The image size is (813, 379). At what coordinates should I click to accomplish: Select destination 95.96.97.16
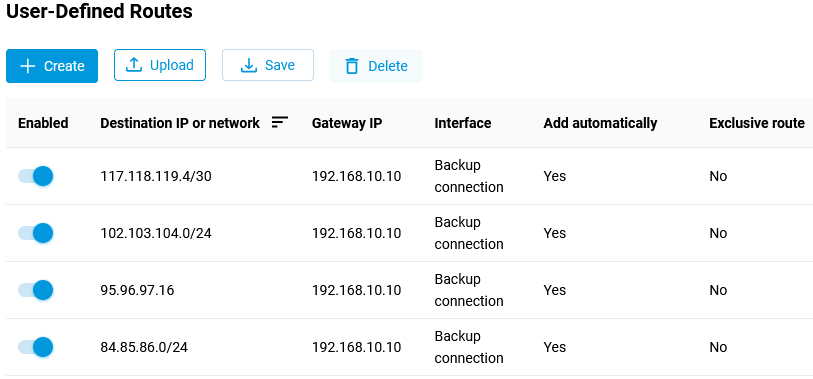pos(137,290)
